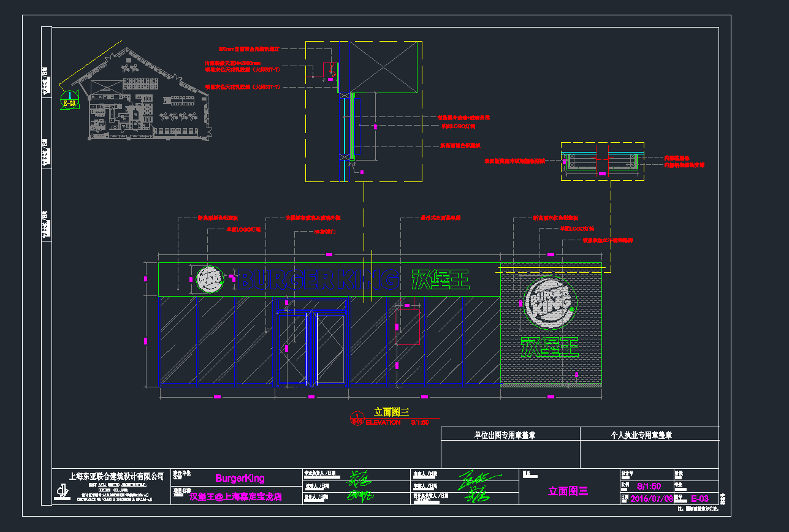Click the company name 上海东亚联合建筑设计有限公司
This screenshot has height=532, width=789.
point(116,476)
